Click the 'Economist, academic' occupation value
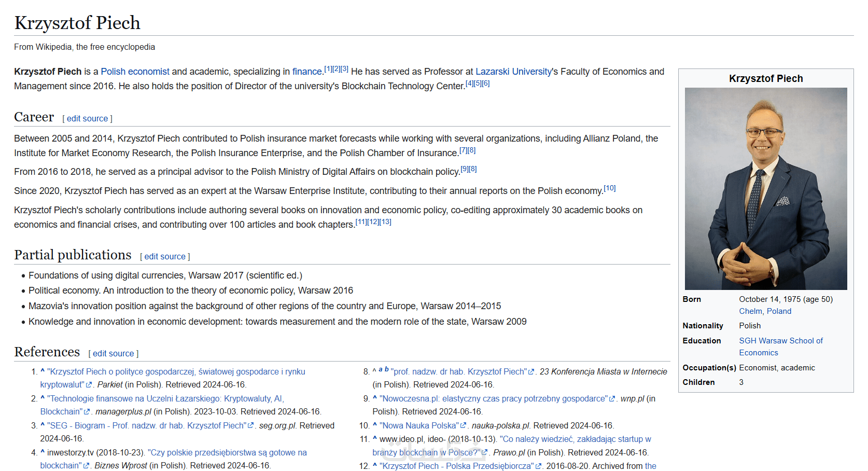This screenshot has height=471, width=868. pyautogui.click(x=777, y=368)
